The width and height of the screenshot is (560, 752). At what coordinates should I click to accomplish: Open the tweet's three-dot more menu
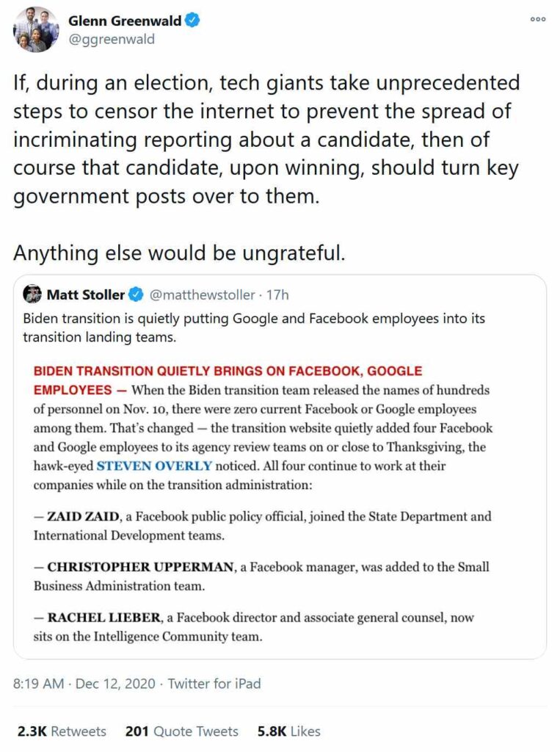[538, 20]
